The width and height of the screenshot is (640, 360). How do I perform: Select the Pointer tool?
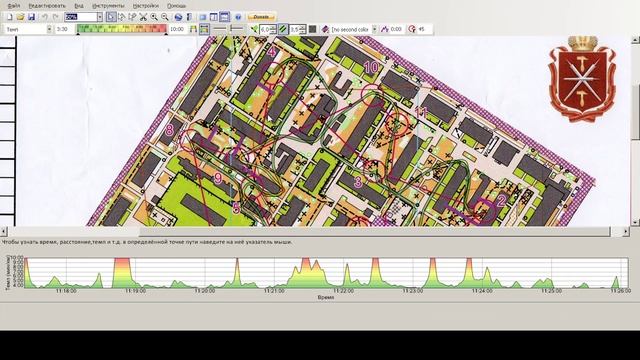pos(111,17)
